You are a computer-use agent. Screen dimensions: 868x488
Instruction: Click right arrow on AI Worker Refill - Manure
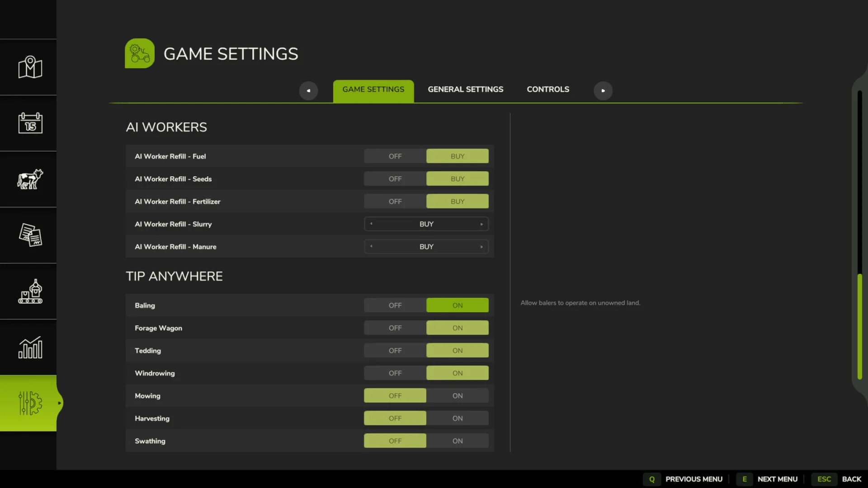tap(482, 246)
